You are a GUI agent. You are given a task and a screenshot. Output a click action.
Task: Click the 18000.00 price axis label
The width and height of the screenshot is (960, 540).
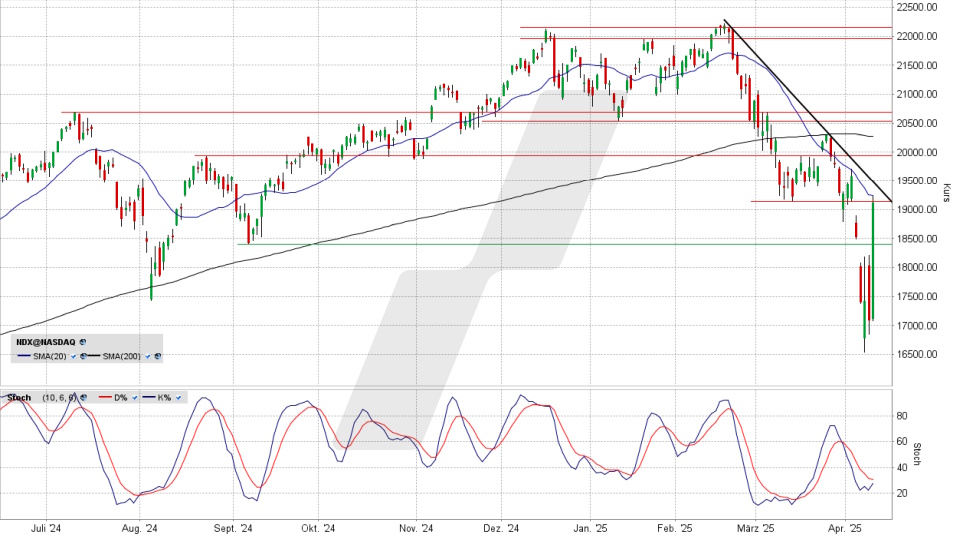917,268
